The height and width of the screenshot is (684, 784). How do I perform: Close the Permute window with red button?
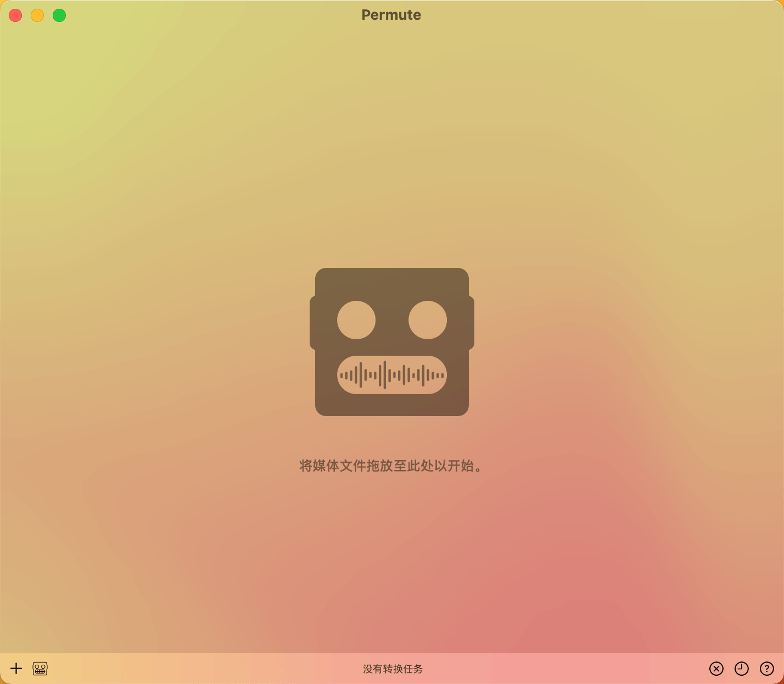pos(15,15)
